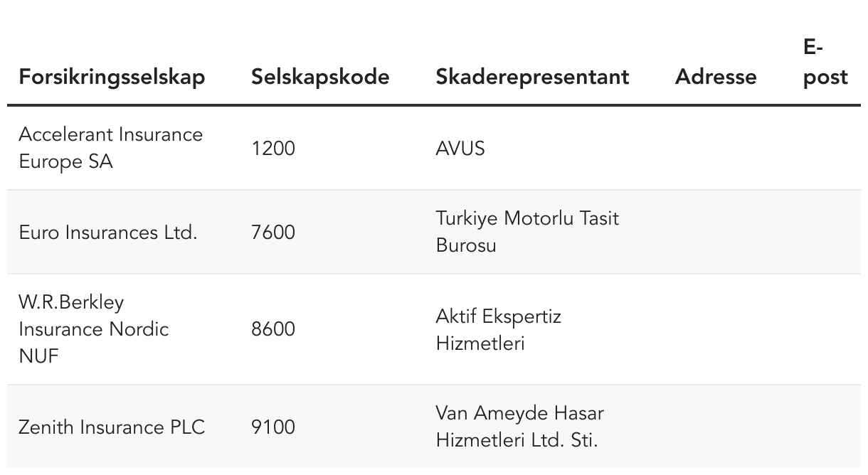Click company code 8600
This screenshot has width=868, height=475.
pos(273,329)
